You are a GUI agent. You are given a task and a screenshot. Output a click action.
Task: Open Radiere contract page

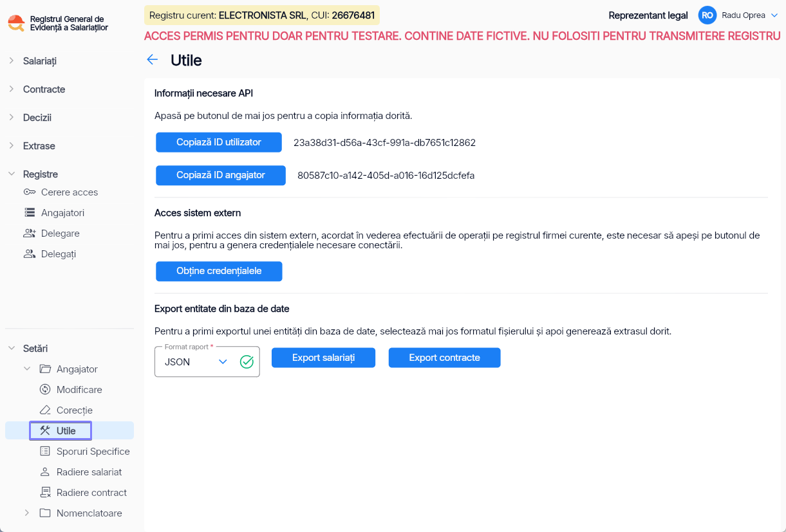tap(92, 493)
